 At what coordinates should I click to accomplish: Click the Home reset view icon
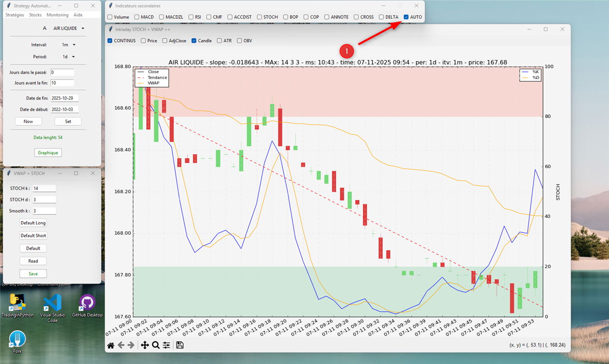pos(111,345)
